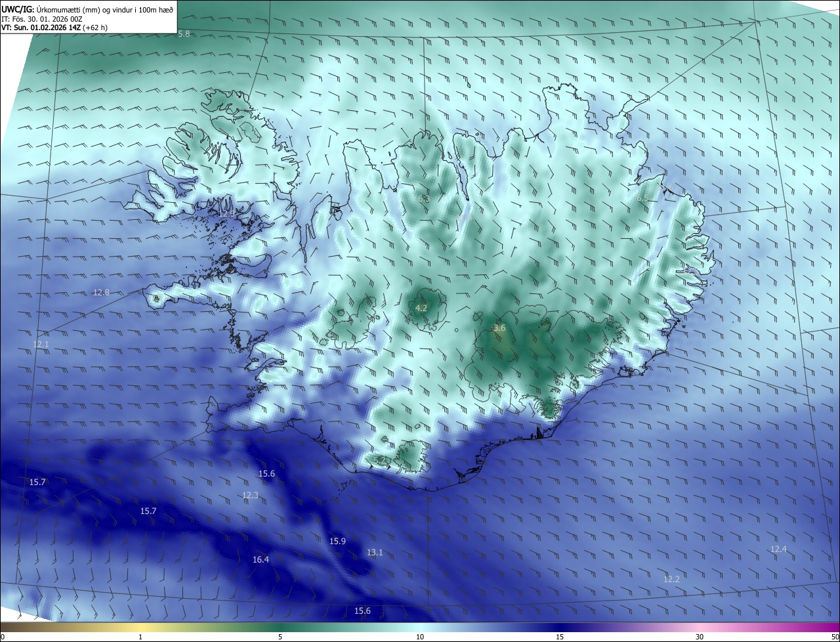840x642 pixels.
Task: Click the 12.9 value label
Action: tap(226, 214)
